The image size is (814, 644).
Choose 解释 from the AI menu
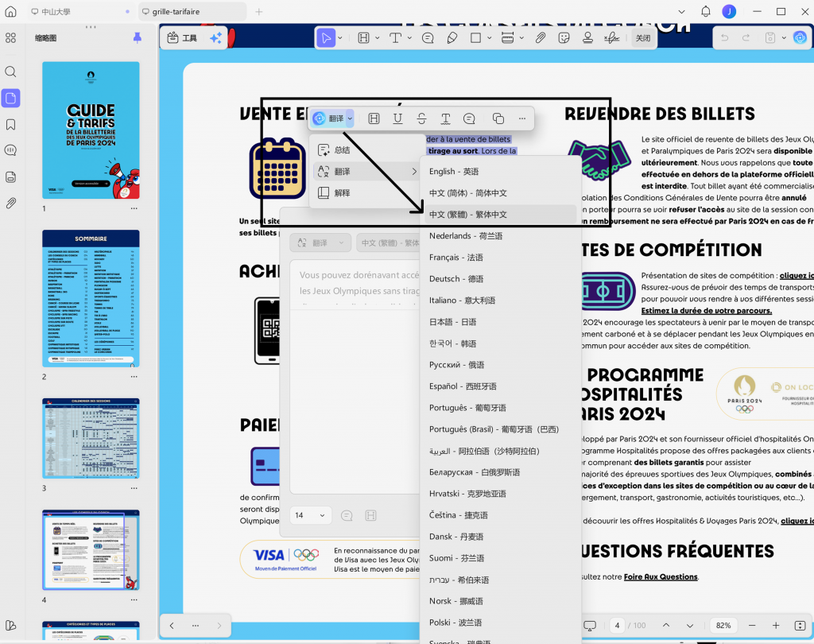366,193
